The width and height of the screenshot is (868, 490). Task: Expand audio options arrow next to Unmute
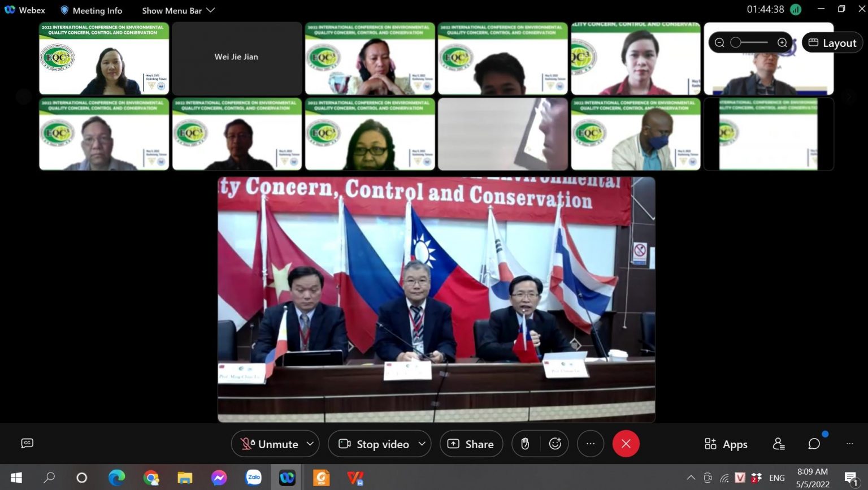310,444
